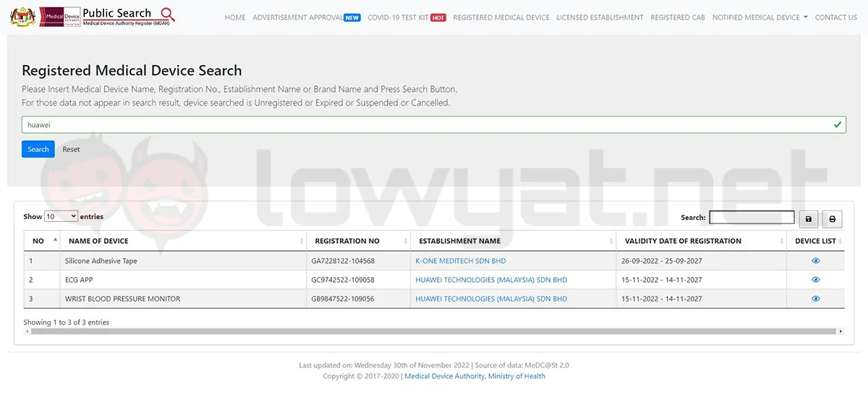
Task: Click the print icon button
Action: click(832, 218)
